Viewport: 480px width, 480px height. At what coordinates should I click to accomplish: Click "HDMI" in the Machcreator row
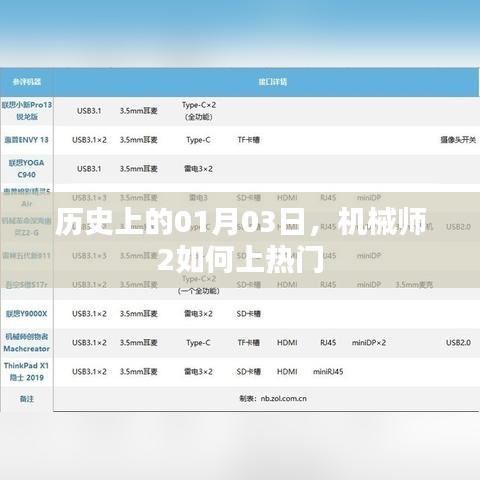point(287,343)
